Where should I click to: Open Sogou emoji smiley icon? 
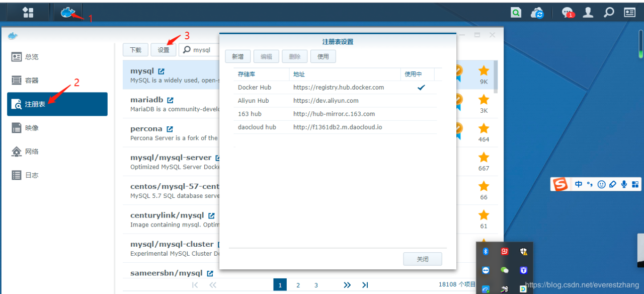601,184
